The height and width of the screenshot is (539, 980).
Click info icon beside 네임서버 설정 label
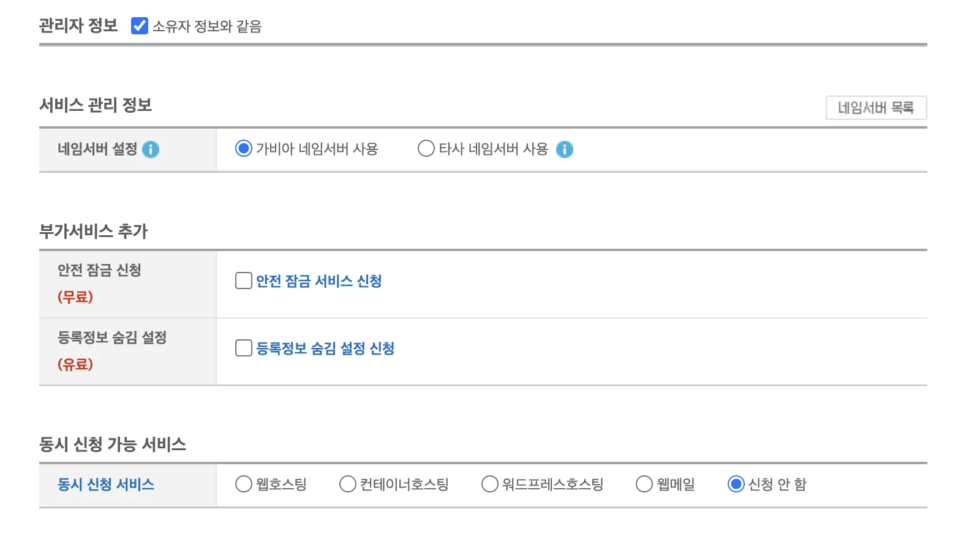pos(151,149)
